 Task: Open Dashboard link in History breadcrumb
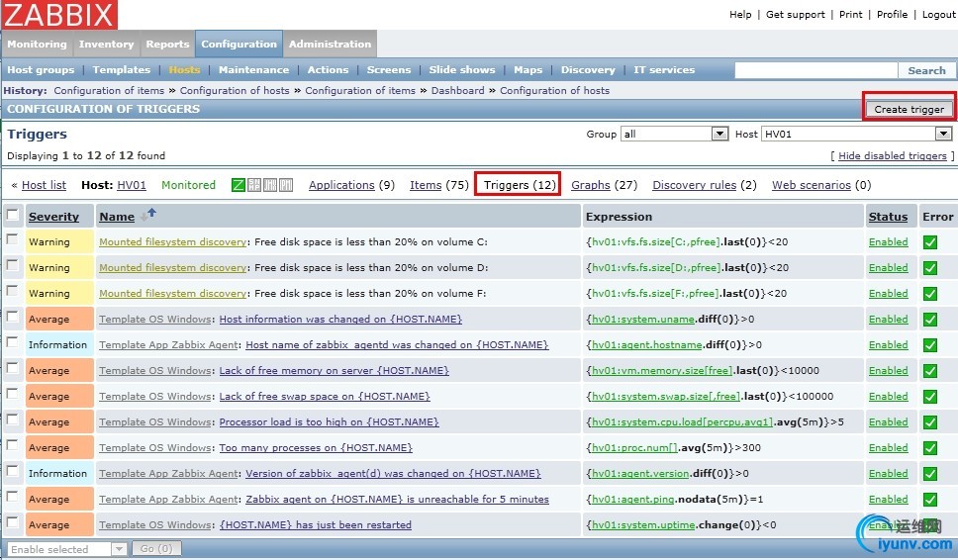coord(457,90)
